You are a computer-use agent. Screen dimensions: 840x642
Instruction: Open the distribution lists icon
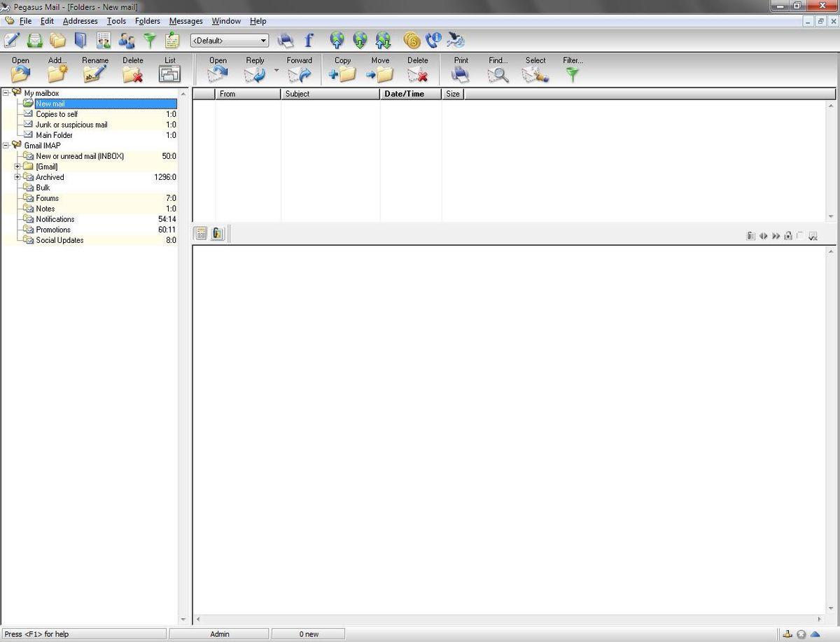click(x=104, y=40)
